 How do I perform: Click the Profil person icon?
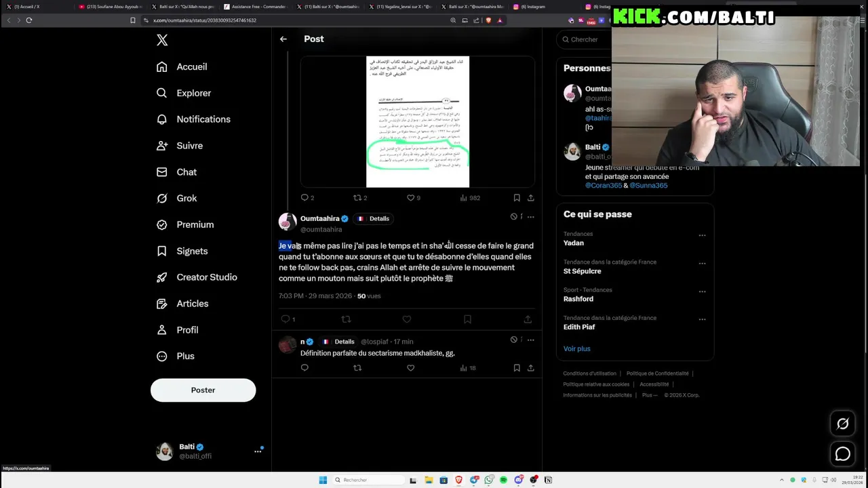click(x=161, y=330)
